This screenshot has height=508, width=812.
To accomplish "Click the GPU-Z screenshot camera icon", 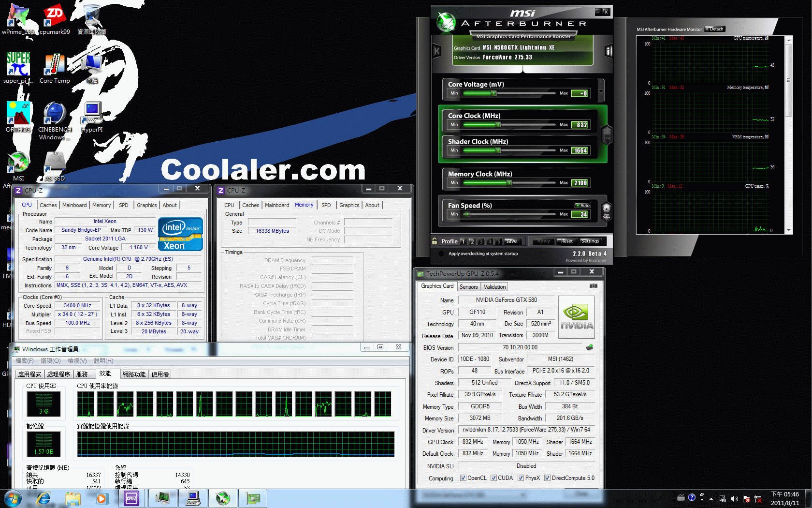I will (593, 286).
